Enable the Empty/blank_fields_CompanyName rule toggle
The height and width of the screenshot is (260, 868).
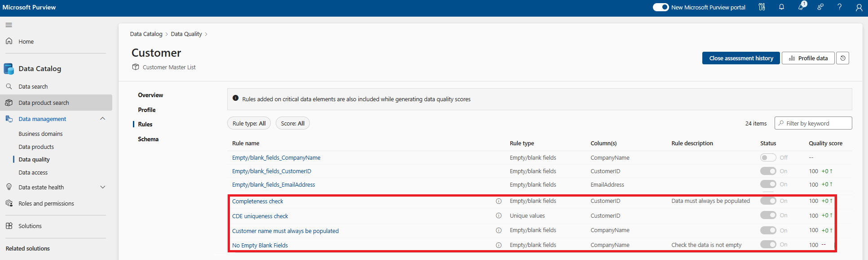coord(768,157)
